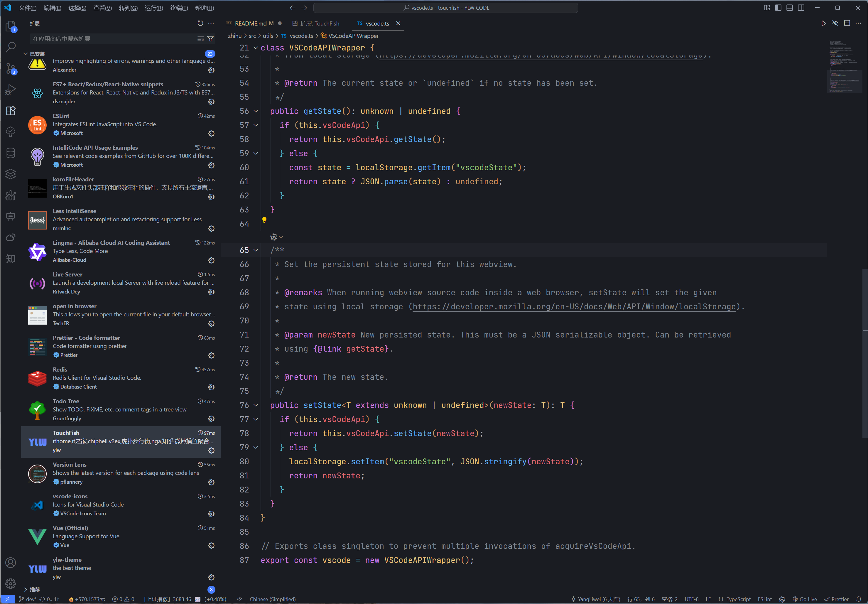Fold the if block at line 57

(256, 125)
